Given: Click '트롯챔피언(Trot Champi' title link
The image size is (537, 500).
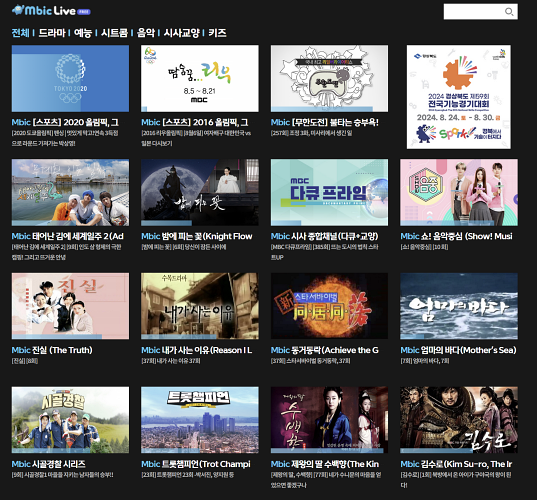Looking at the screenshot, I should 196,464.
